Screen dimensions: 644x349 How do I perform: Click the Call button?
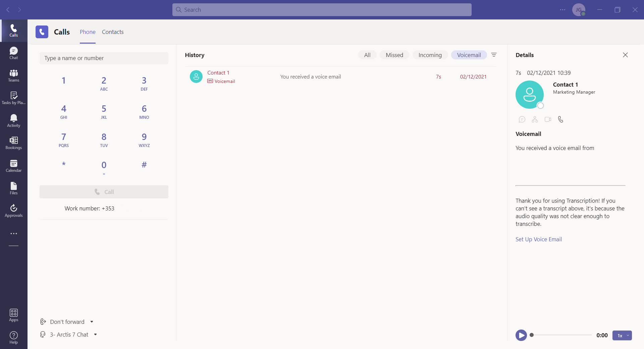[x=104, y=192]
